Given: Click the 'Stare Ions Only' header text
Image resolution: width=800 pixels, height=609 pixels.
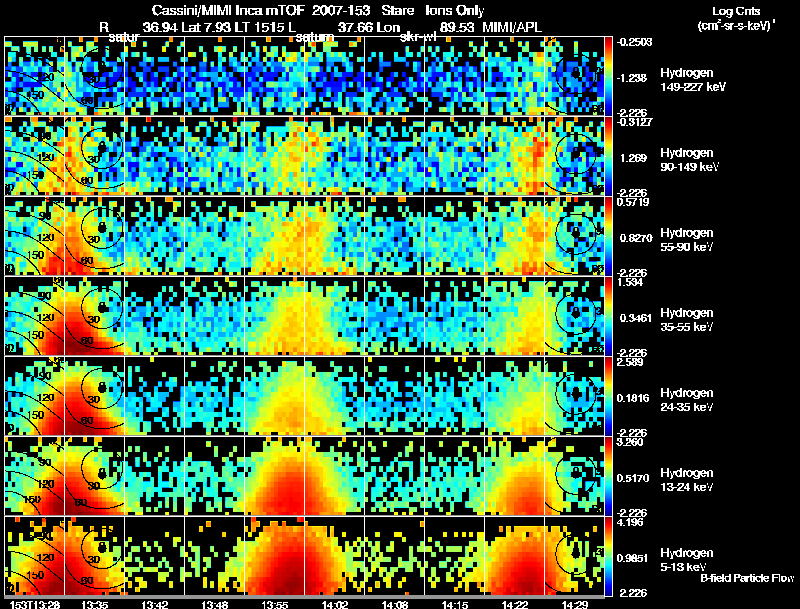Looking at the screenshot, I should coord(433,11).
